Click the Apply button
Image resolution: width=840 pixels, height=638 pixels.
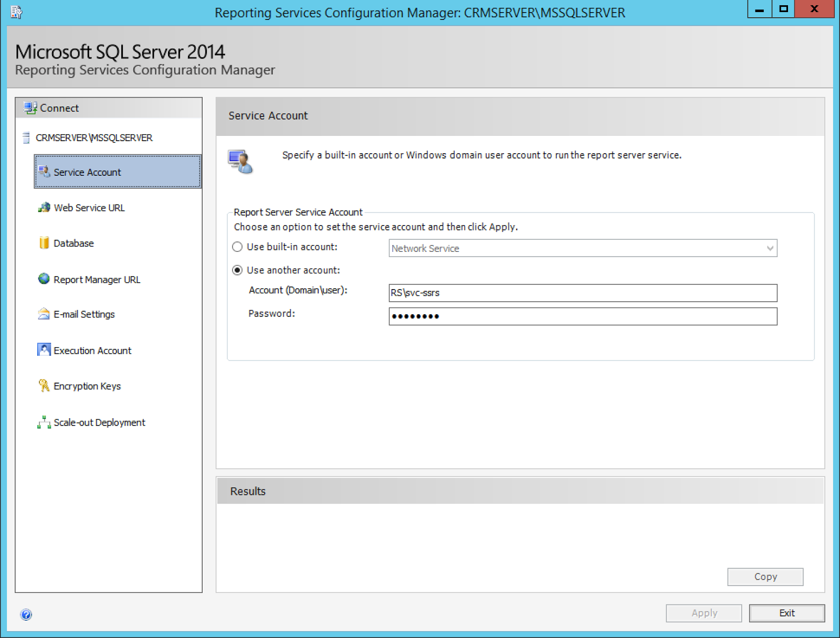(703, 613)
